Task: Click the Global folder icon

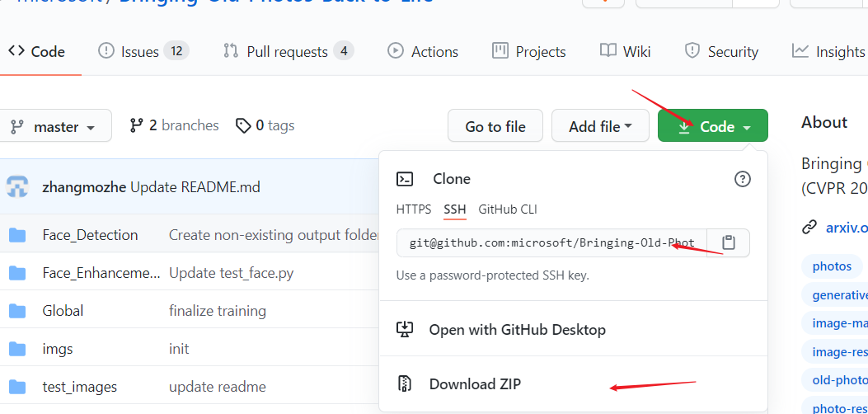Action: pos(17,311)
